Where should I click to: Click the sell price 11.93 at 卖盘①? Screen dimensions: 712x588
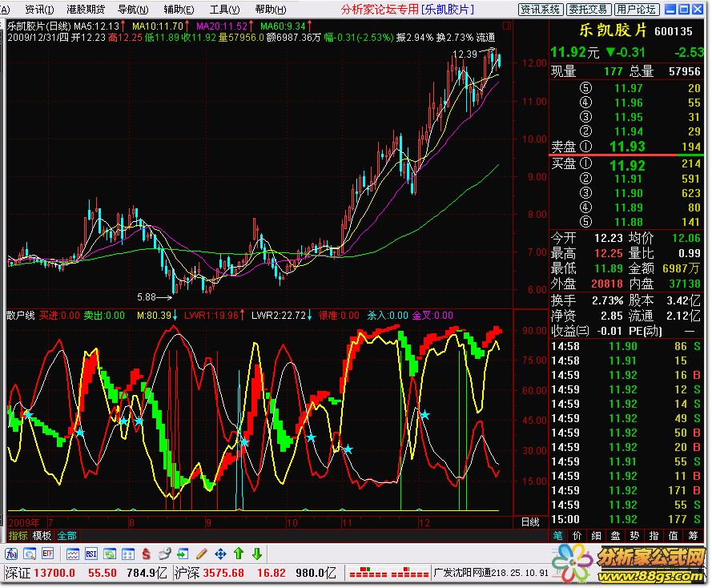tap(627, 147)
